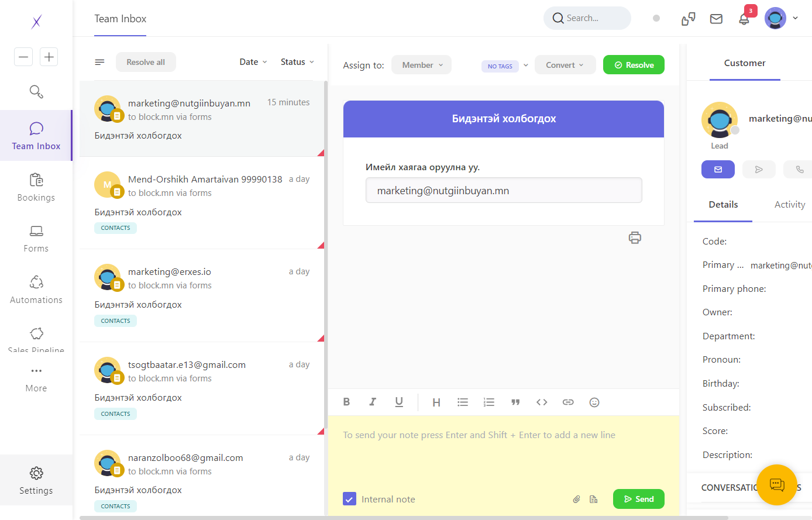Open Bookings in the sidebar

pos(36,187)
